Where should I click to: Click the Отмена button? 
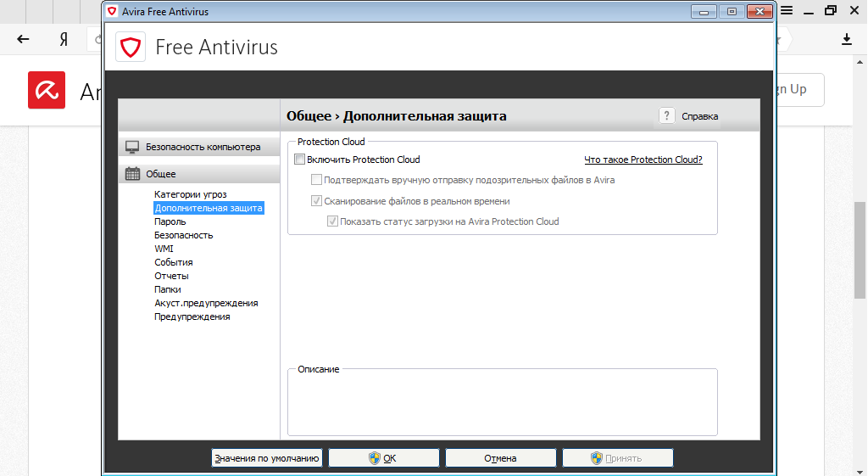click(x=500, y=458)
